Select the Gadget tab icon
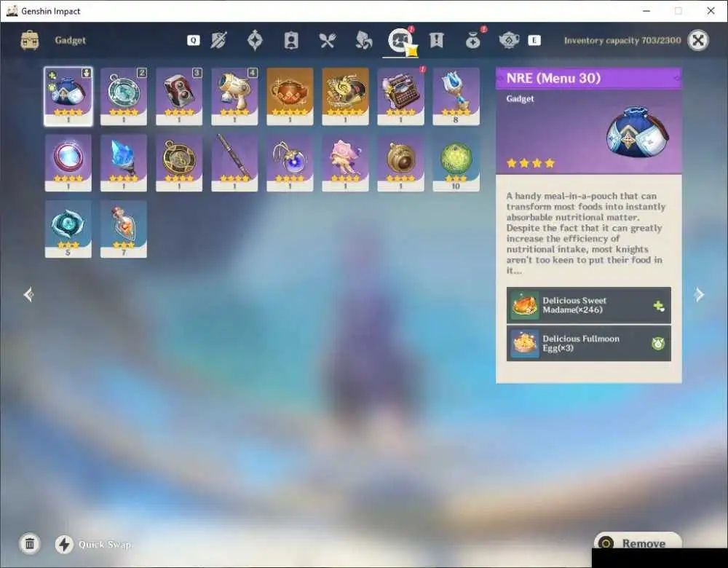Image resolution: width=728 pixels, height=568 pixels. tap(400, 40)
